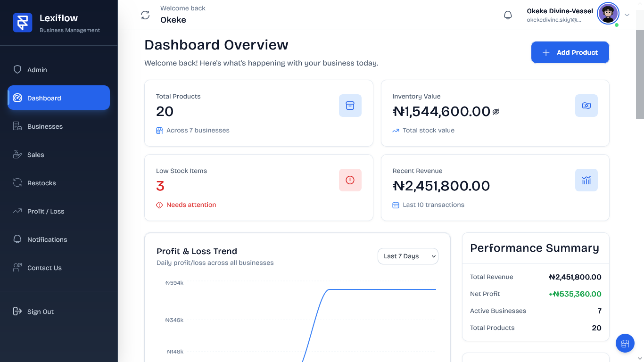644x362 pixels.
Task: Click the Admin shield icon in sidebar
Action: click(x=17, y=70)
